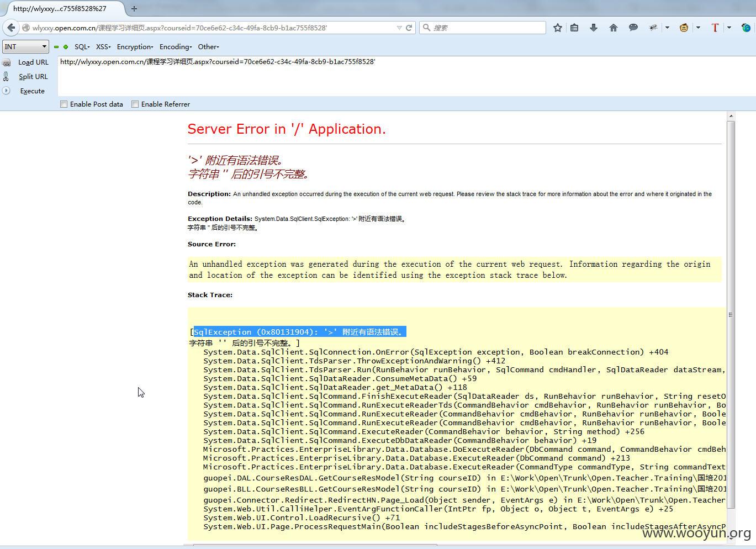
Task: Click the Load URL icon
Action: pos(6,62)
